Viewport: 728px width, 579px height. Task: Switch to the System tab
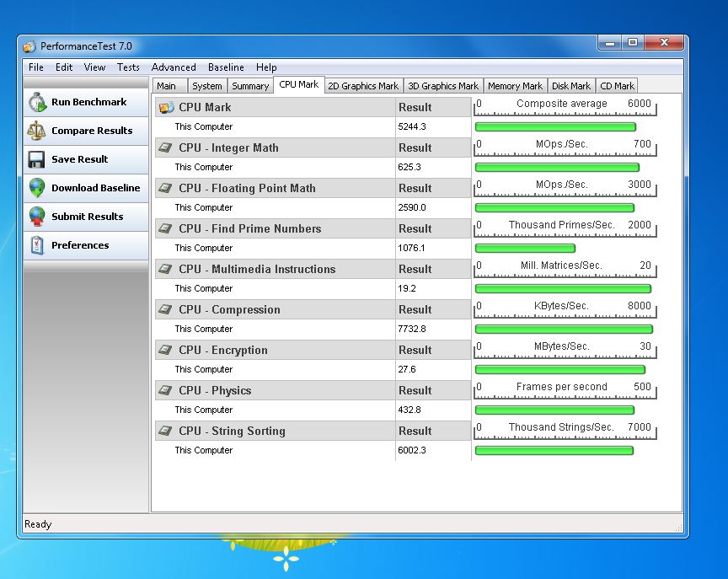(x=207, y=86)
